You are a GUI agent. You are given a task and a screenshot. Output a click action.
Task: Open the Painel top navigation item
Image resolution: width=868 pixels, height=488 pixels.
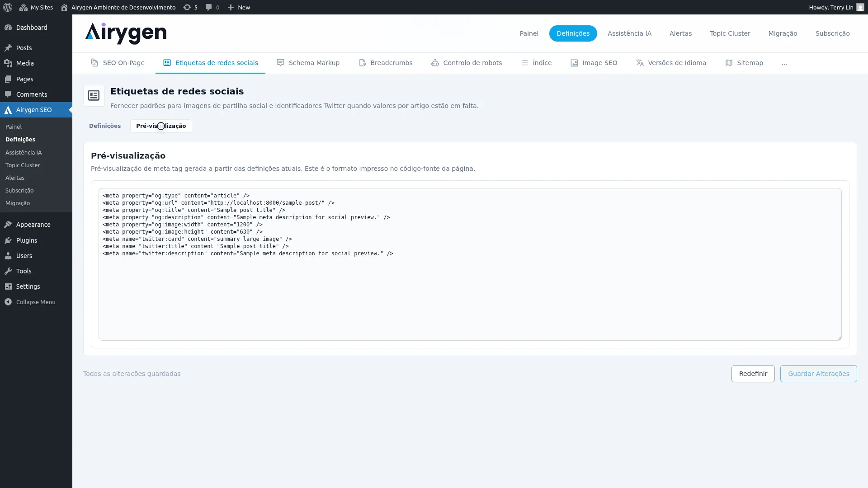pyautogui.click(x=529, y=33)
